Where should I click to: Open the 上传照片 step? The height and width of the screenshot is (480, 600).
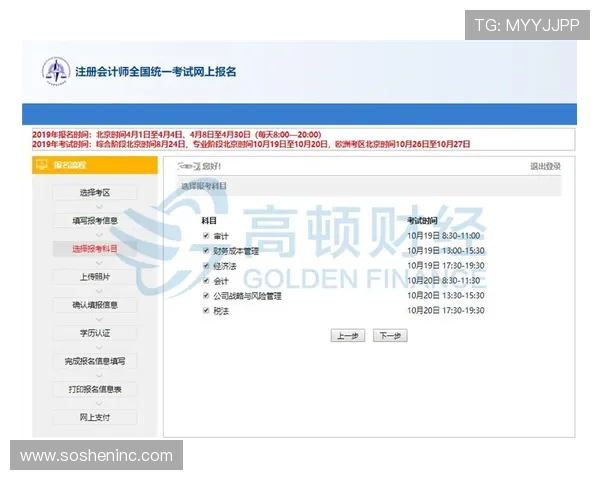(95, 277)
